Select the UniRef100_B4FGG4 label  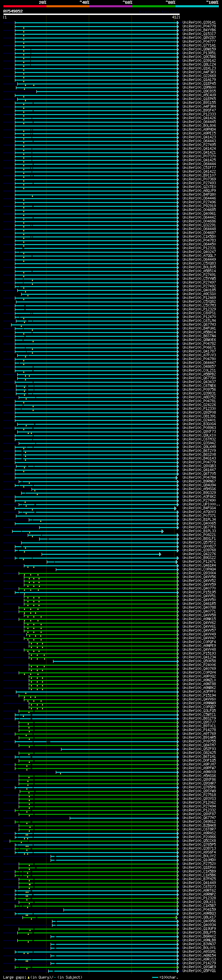(199, 508)
